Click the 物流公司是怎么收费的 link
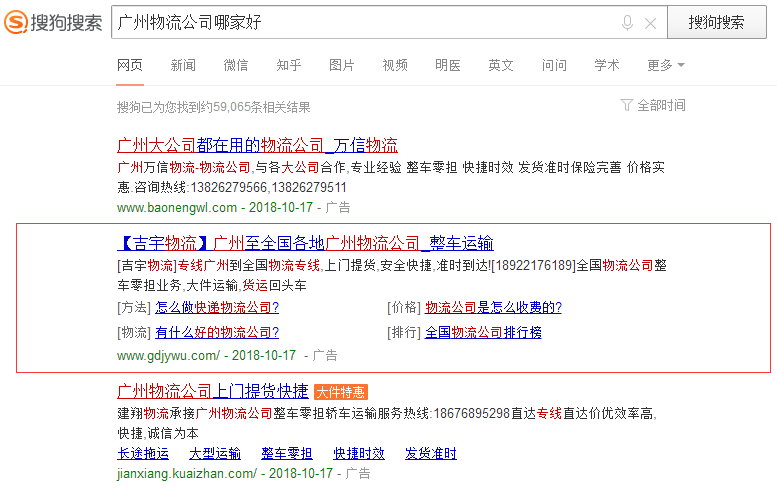777x489 pixels. [x=493, y=307]
